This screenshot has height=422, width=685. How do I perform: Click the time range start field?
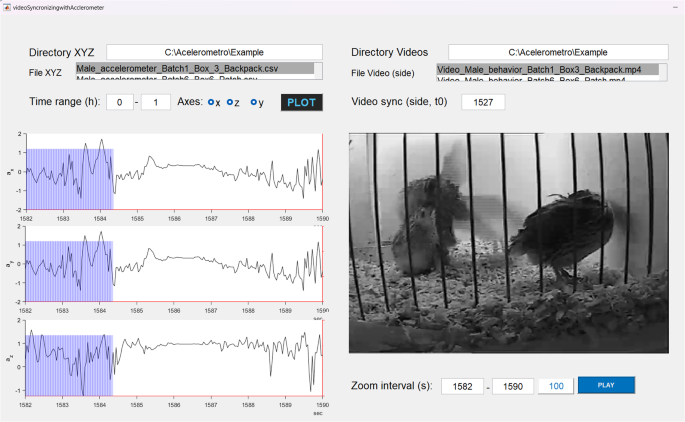coord(121,102)
